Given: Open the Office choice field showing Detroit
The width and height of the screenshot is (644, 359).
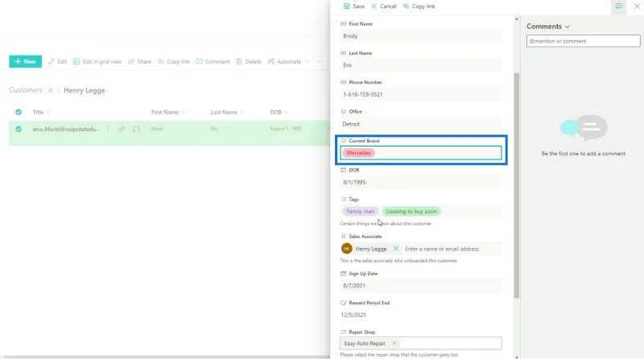Looking at the screenshot, I should pyautogui.click(x=421, y=124).
